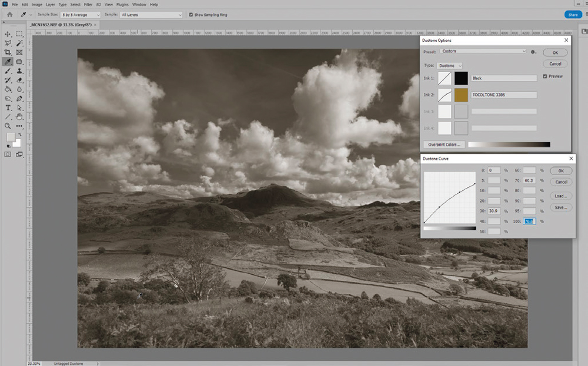
Task: Select the Line tool
Action: click(x=8, y=117)
